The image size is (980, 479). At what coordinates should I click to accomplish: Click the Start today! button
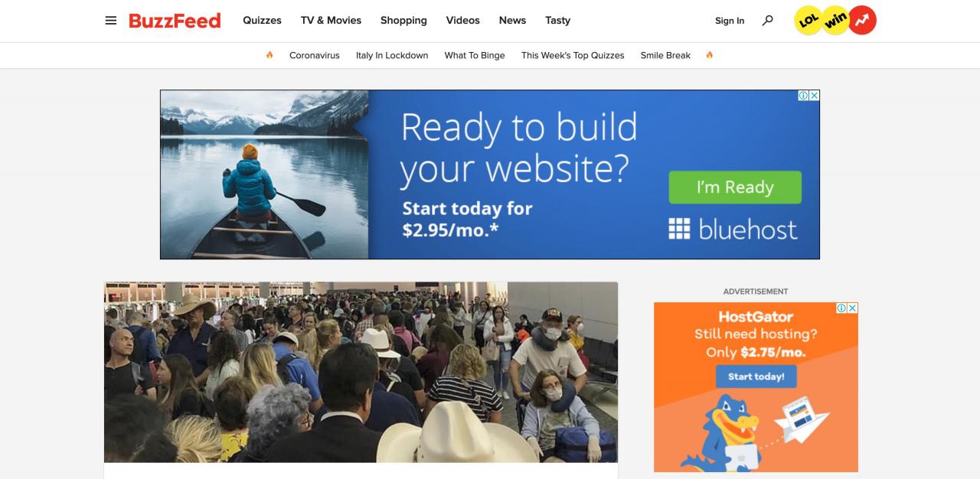[x=756, y=376]
